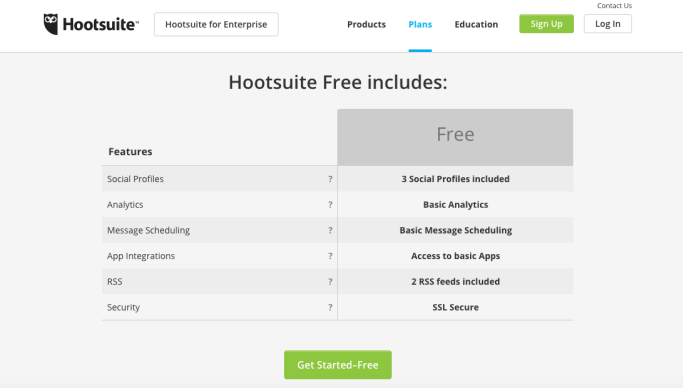Click the Hootsuite owl logo
Viewport: 683px width, 388px height.
(51, 24)
